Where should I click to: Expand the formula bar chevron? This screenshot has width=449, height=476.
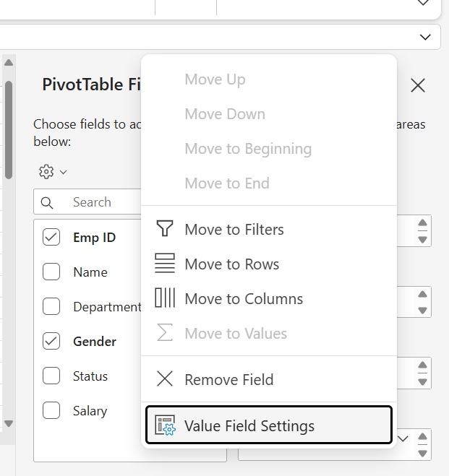[424, 37]
